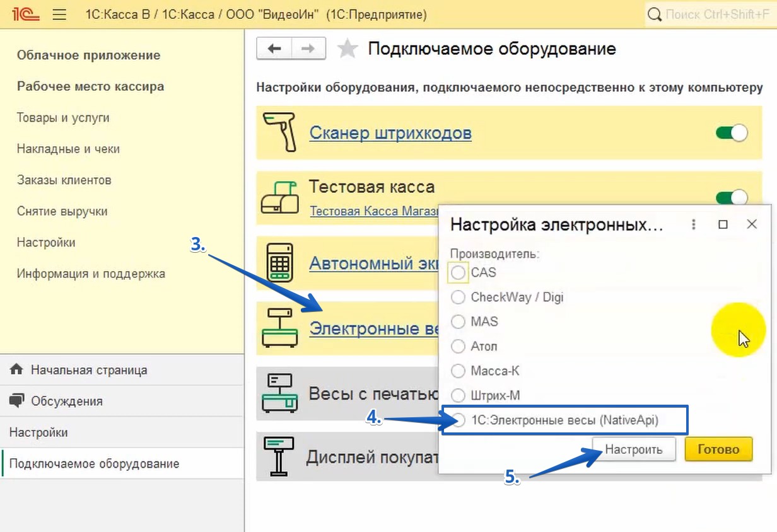Go to Товары и услуги
Screen dimensions: 777x532
coord(63,117)
